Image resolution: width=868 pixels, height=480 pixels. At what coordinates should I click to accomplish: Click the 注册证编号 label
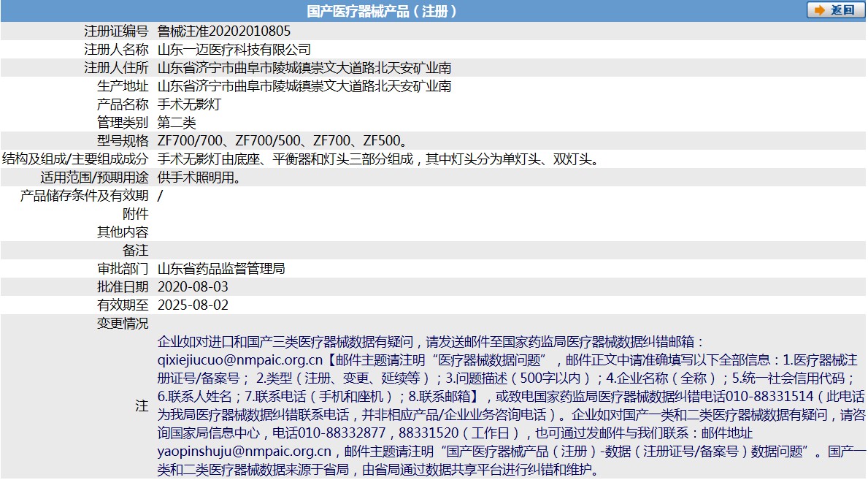(x=116, y=31)
